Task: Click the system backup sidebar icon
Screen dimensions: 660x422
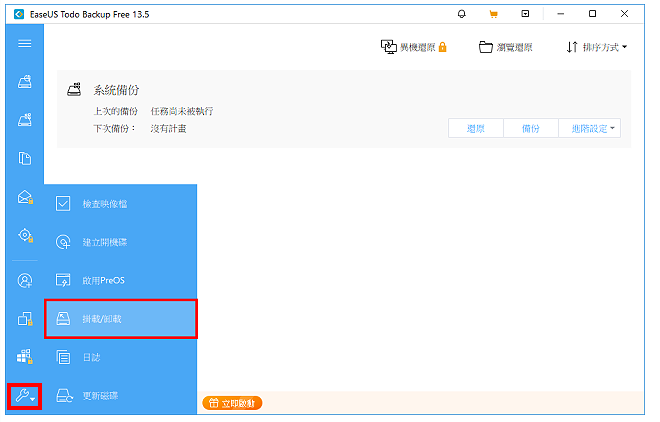Action: tap(25, 119)
